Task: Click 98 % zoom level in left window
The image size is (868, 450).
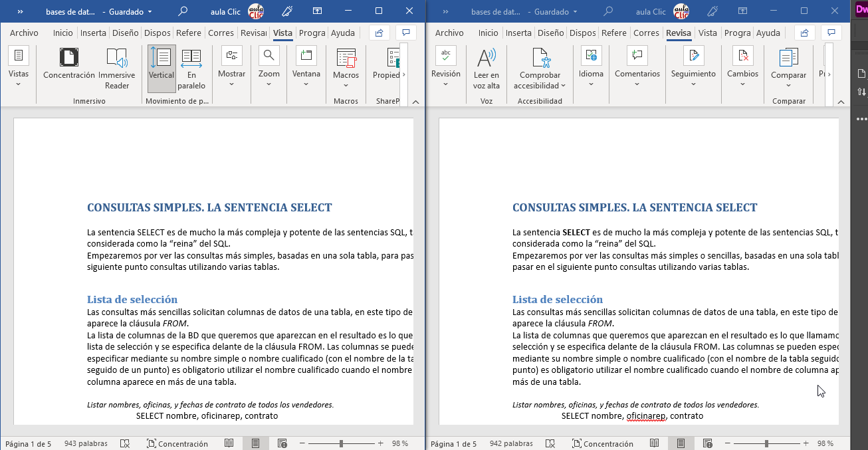Action: pos(400,443)
